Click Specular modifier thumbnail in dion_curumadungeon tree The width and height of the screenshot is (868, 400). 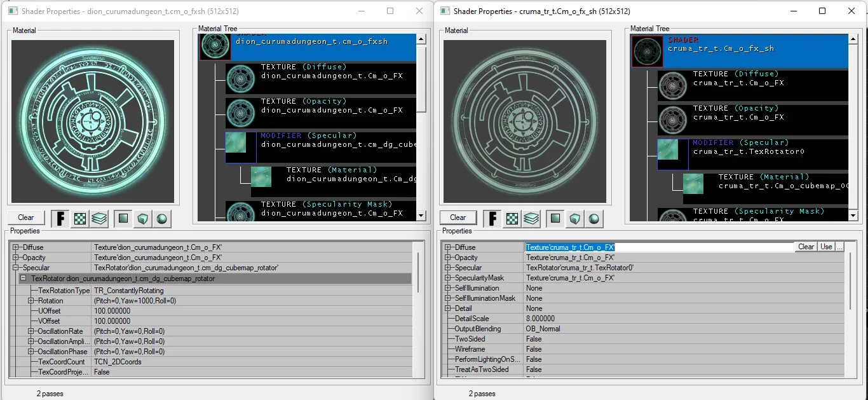tap(241, 148)
